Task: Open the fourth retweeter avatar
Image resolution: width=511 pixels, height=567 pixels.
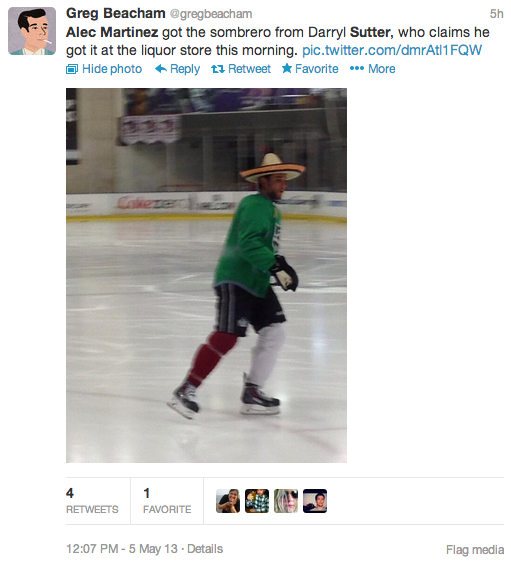Action: 315,501
